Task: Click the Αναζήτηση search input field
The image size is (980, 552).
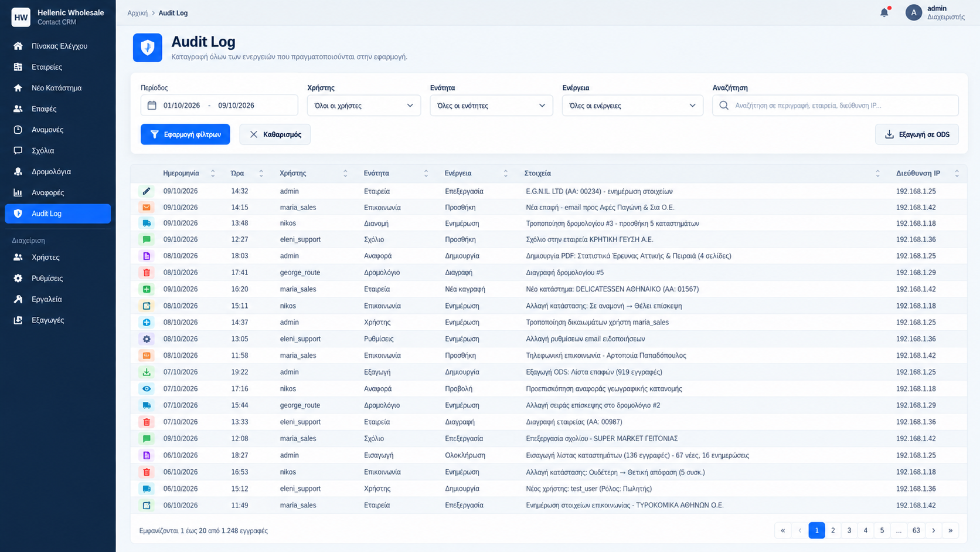Action: pyautogui.click(x=835, y=106)
